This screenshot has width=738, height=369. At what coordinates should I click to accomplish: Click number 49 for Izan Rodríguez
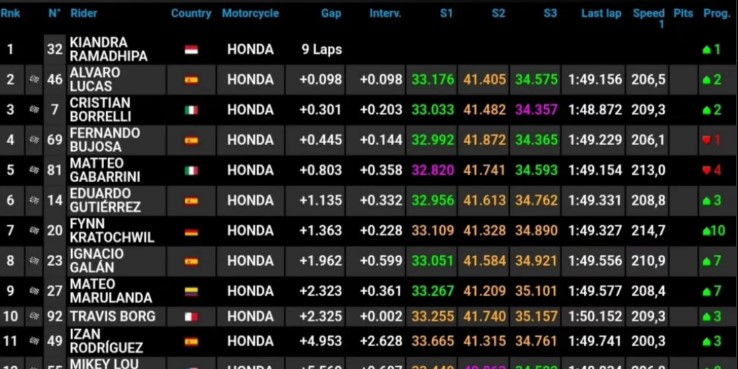(x=55, y=342)
